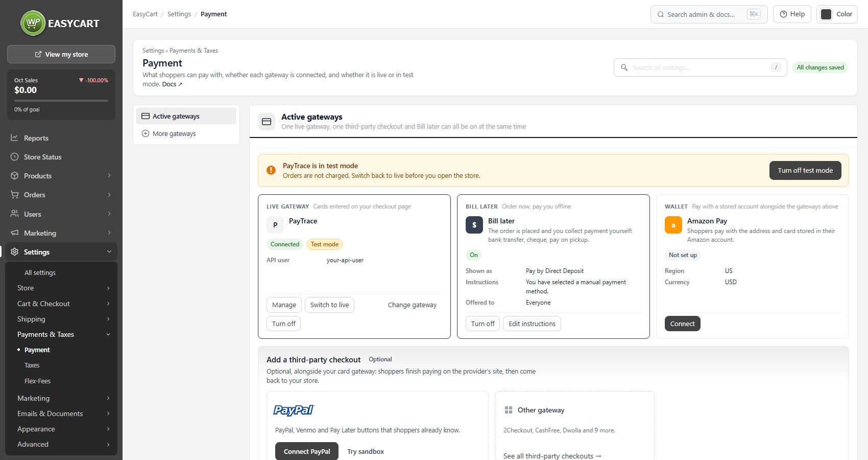The image size is (868, 460).
Task: Open the Color theme swatch button
Action: click(837, 14)
